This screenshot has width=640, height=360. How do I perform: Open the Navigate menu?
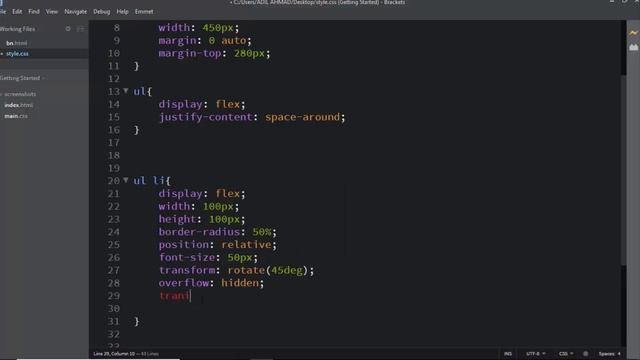click(x=76, y=11)
